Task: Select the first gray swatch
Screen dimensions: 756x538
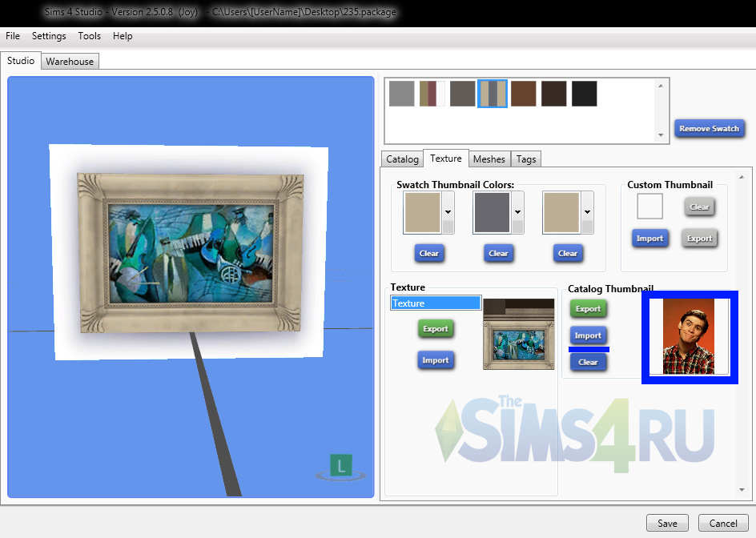Action: coord(401,94)
